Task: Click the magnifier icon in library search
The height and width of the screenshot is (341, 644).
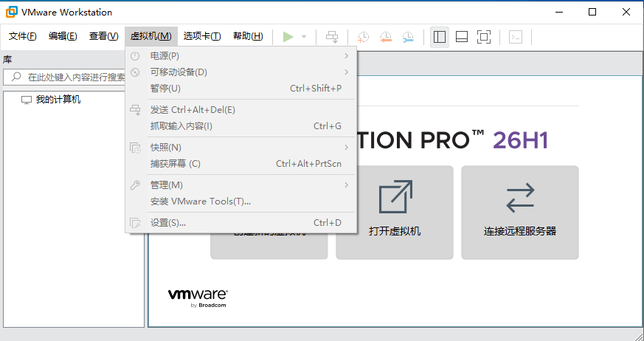Action: click(16, 77)
